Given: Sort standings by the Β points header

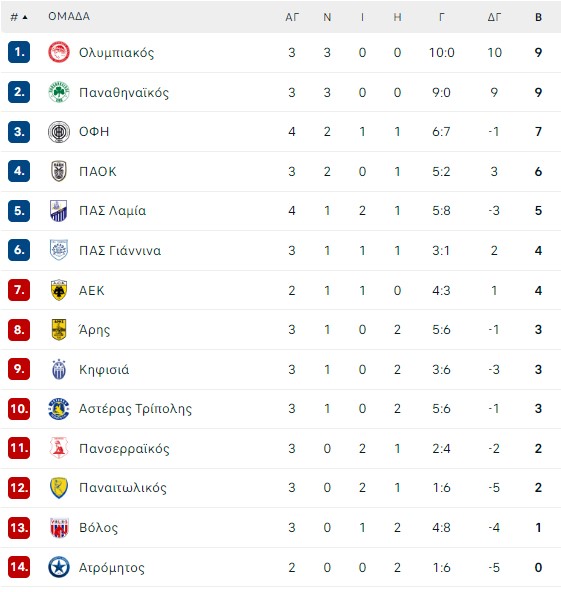Looking at the screenshot, I should pos(538,17).
